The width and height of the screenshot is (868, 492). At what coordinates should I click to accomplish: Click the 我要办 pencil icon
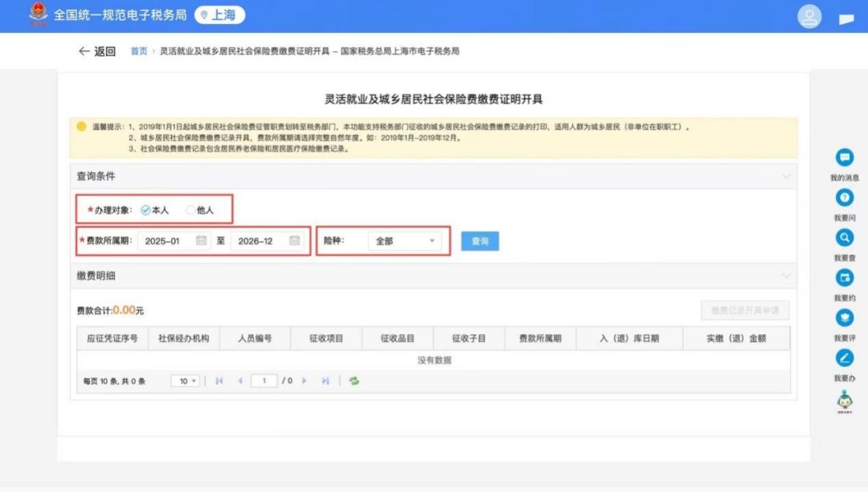[x=845, y=359]
